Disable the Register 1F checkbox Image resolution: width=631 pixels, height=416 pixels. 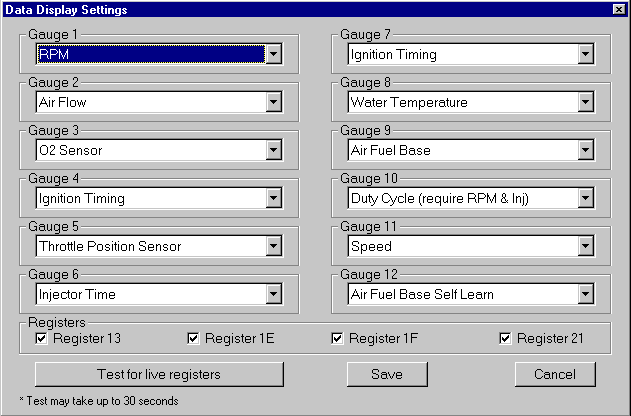[x=338, y=339]
